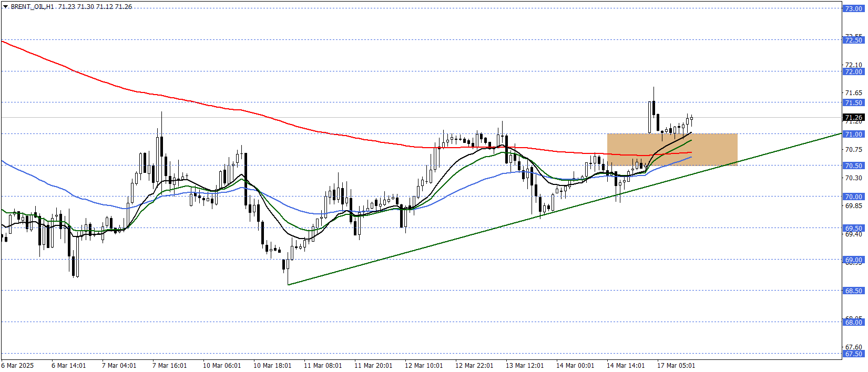Click the 70.50 level price tag
The width and height of the screenshot is (868, 372).
[853, 166]
